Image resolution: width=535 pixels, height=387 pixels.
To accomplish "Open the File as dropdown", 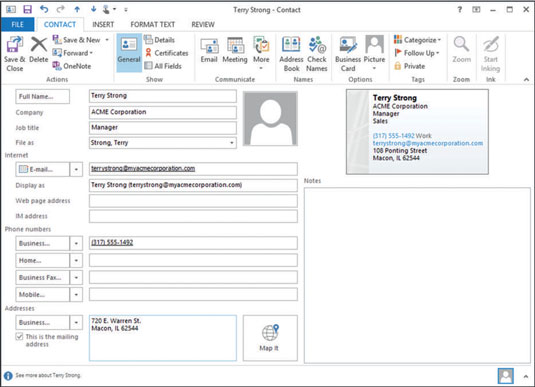I will [x=232, y=143].
